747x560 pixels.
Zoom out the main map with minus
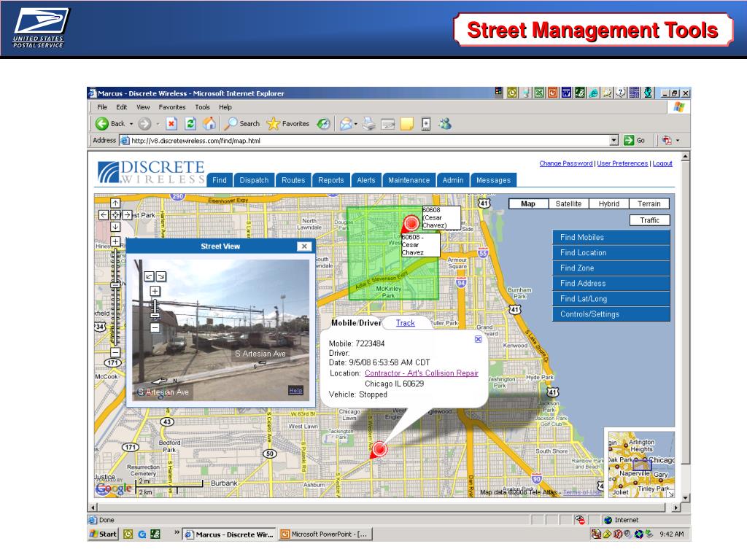(115, 352)
